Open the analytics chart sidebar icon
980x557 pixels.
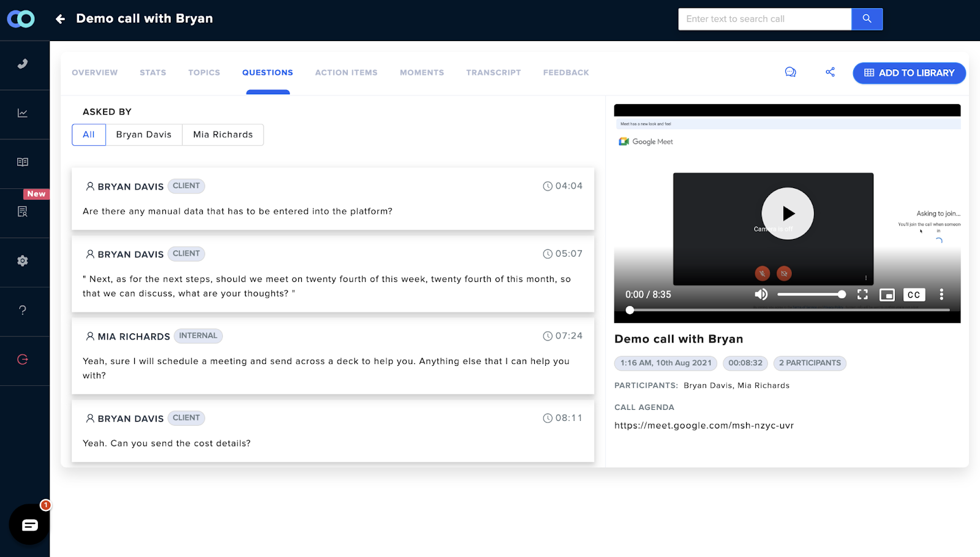[x=23, y=113]
